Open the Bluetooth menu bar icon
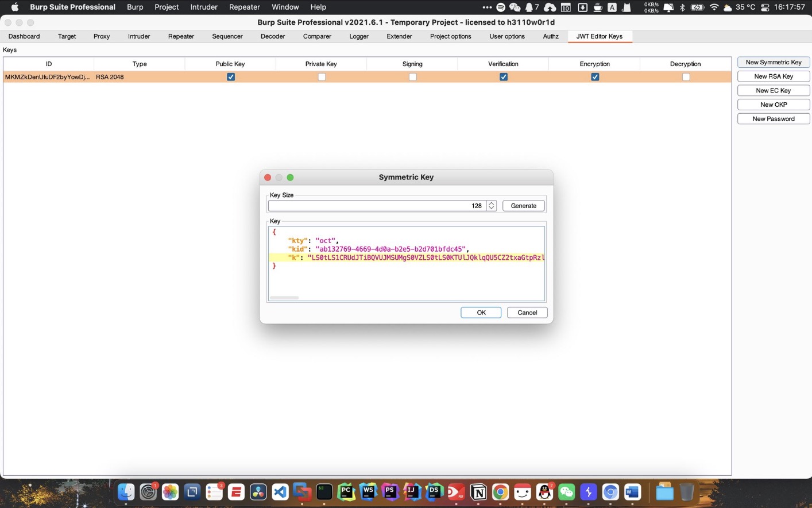 [x=682, y=7]
